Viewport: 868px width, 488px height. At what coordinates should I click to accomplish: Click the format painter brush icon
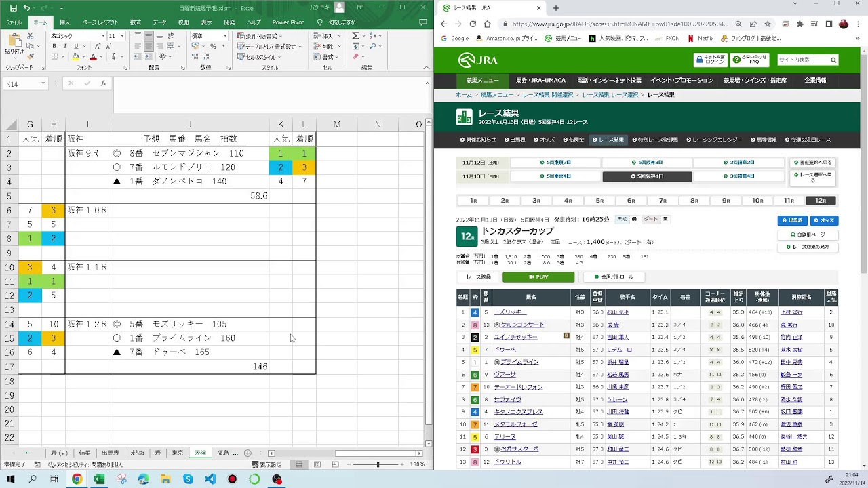pyautogui.click(x=31, y=58)
